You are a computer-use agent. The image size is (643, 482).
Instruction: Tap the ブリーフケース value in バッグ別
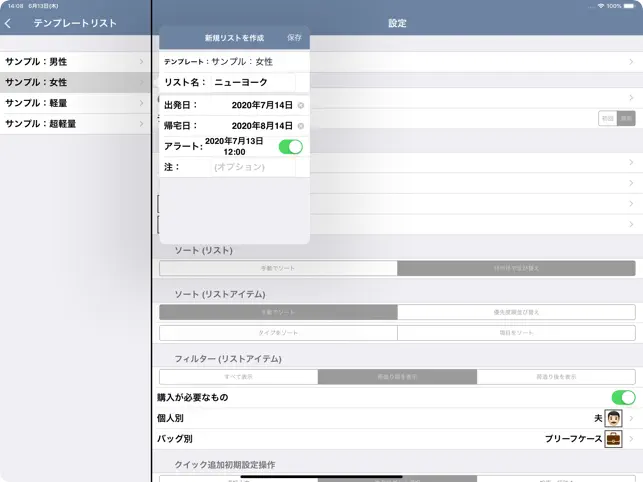573,439
